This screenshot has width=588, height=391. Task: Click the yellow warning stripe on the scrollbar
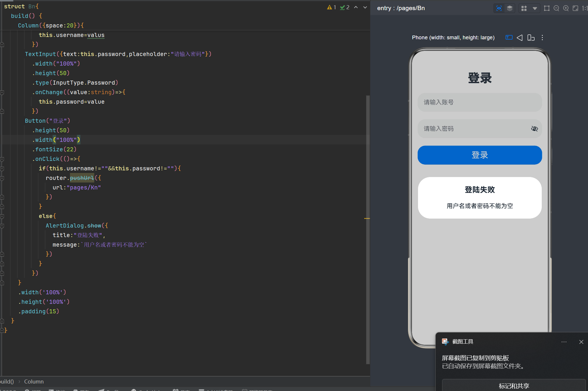[x=367, y=218]
